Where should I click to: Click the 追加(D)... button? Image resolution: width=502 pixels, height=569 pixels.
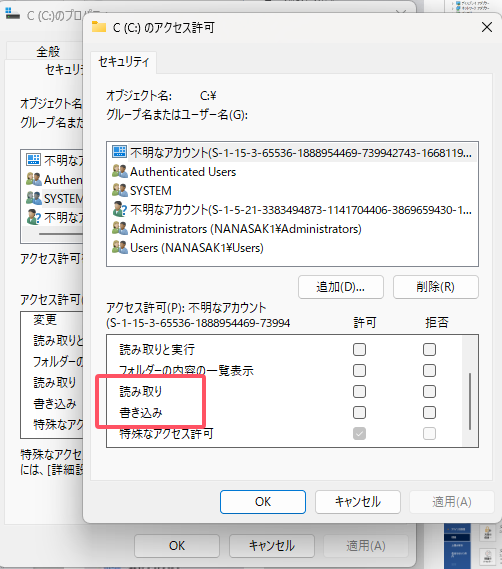tap(340, 287)
